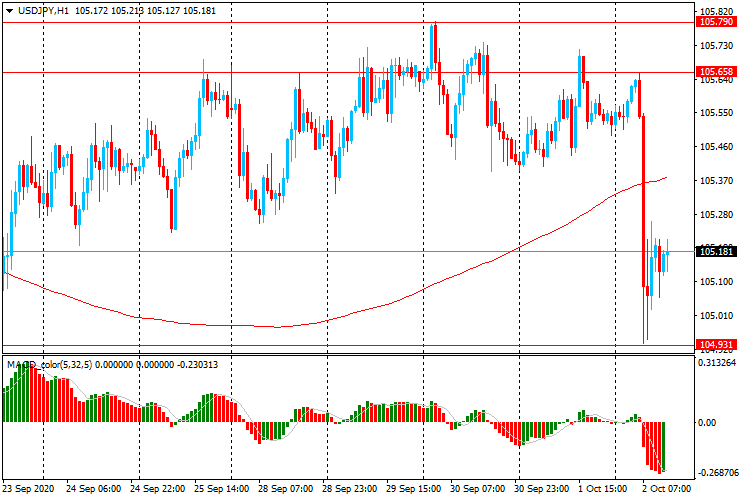The width and height of the screenshot is (740, 500).
Task: Select the red 105.658 price label
Action: point(716,72)
